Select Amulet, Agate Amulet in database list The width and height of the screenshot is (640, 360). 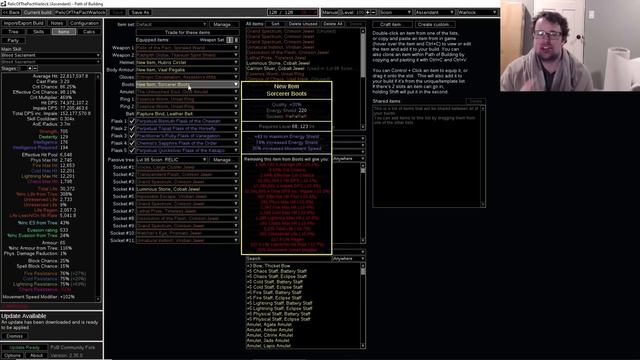[269, 324]
